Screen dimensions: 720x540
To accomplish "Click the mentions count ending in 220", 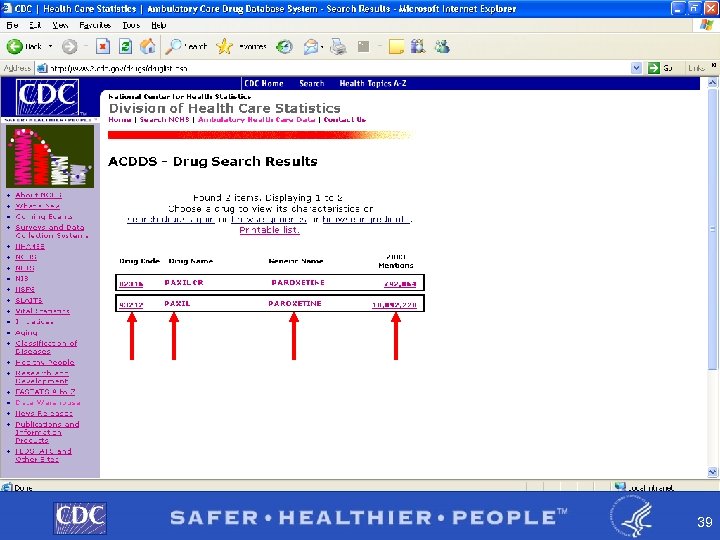I will (394, 304).
